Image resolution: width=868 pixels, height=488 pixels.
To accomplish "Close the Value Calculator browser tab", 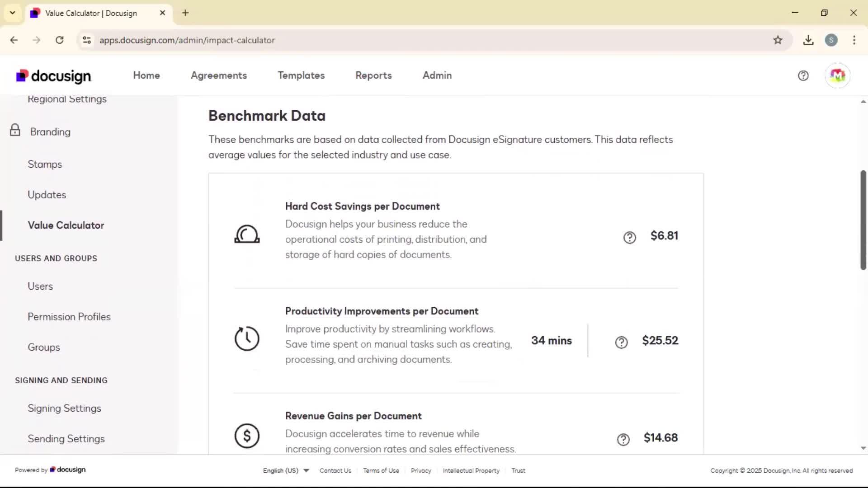I will coord(162,13).
